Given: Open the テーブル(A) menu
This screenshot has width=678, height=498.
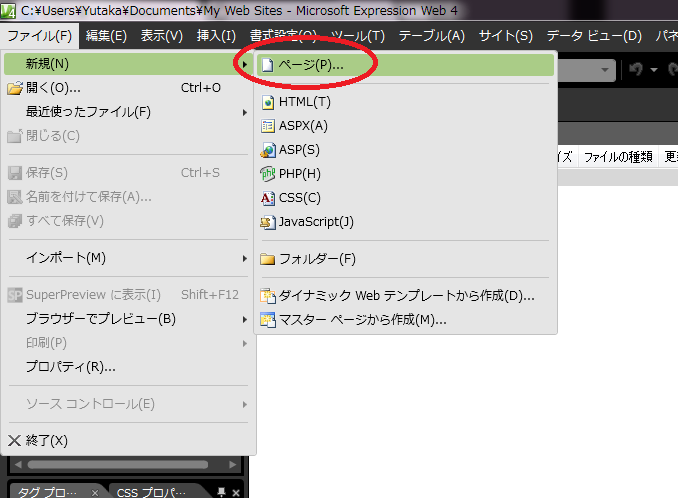Looking at the screenshot, I should [x=432, y=36].
